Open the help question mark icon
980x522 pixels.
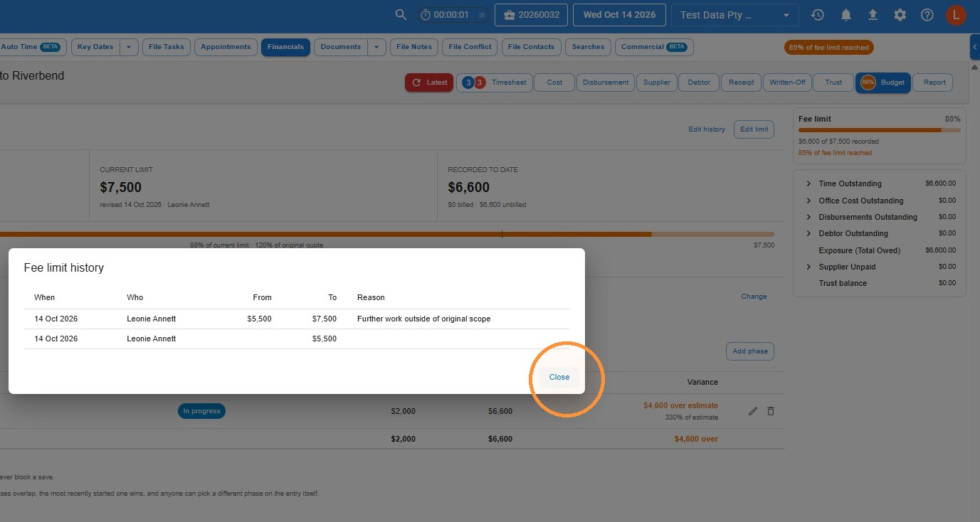pyautogui.click(x=927, y=15)
